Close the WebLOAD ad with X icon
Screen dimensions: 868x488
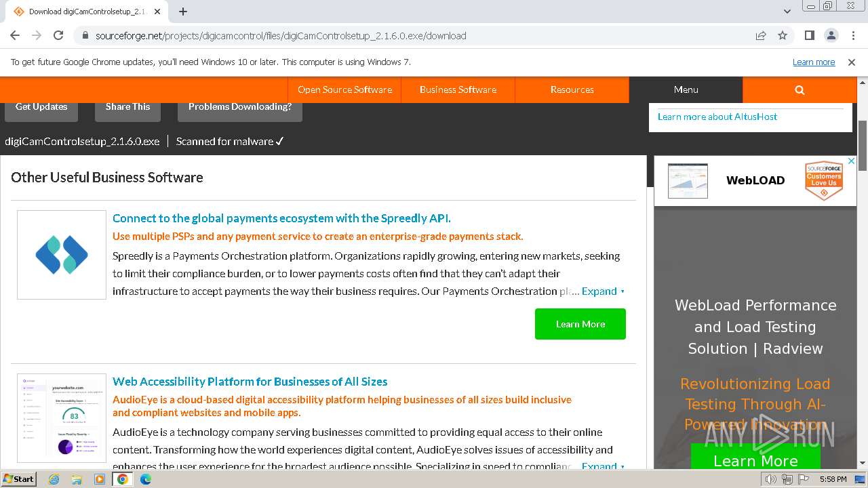(852, 161)
